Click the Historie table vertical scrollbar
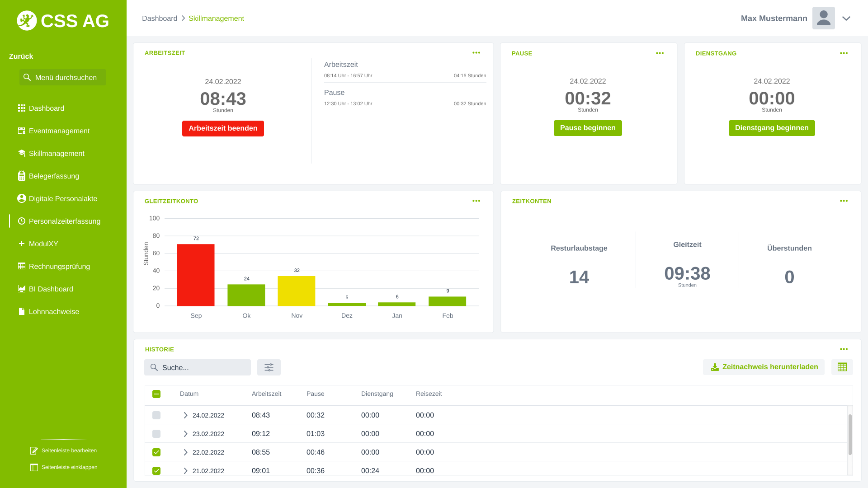 pos(850,434)
